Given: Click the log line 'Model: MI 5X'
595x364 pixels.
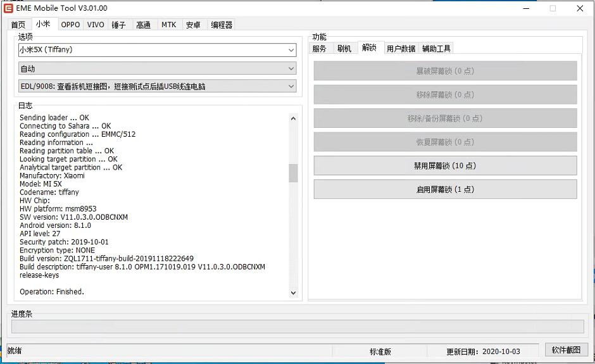Looking at the screenshot, I should coord(41,184).
